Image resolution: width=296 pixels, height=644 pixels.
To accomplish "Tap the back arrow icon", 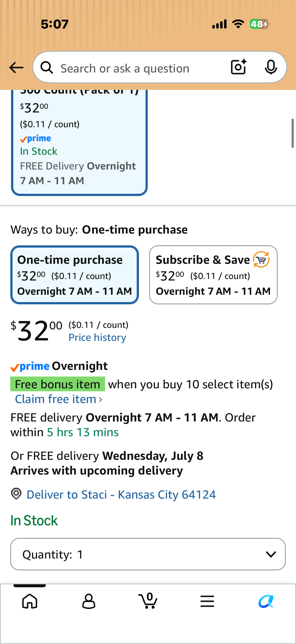I will pos(16,68).
